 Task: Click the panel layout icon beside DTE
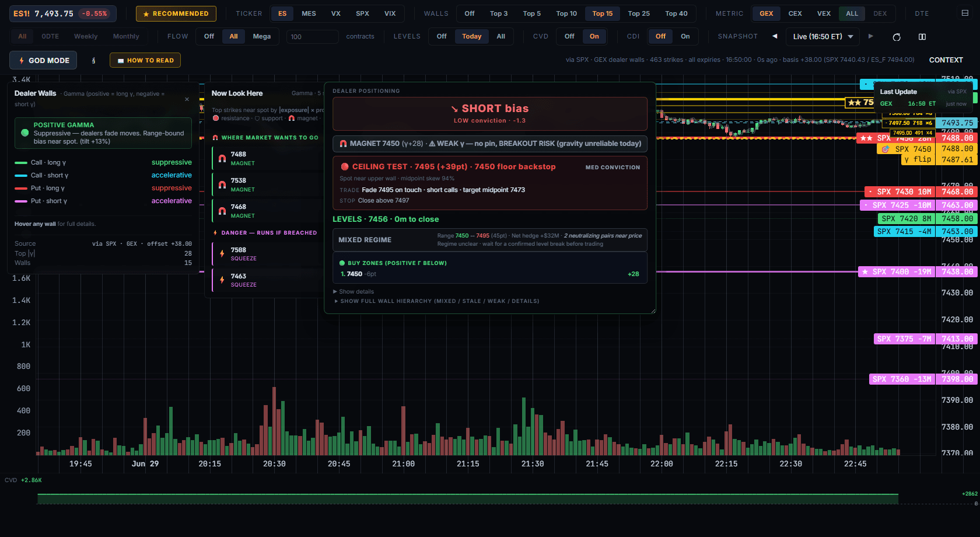(x=965, y=13)
